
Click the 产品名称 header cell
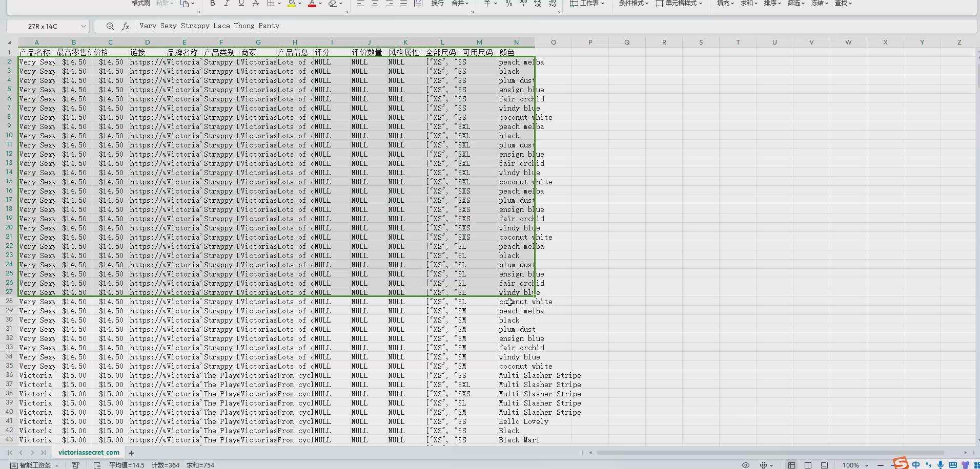tap(37, 52)
